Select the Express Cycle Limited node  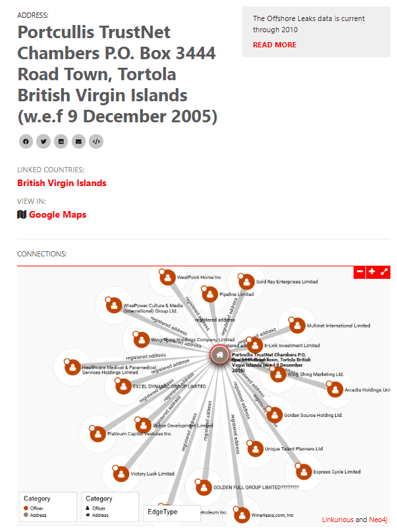pyautogui.click(x=303, y=472)
